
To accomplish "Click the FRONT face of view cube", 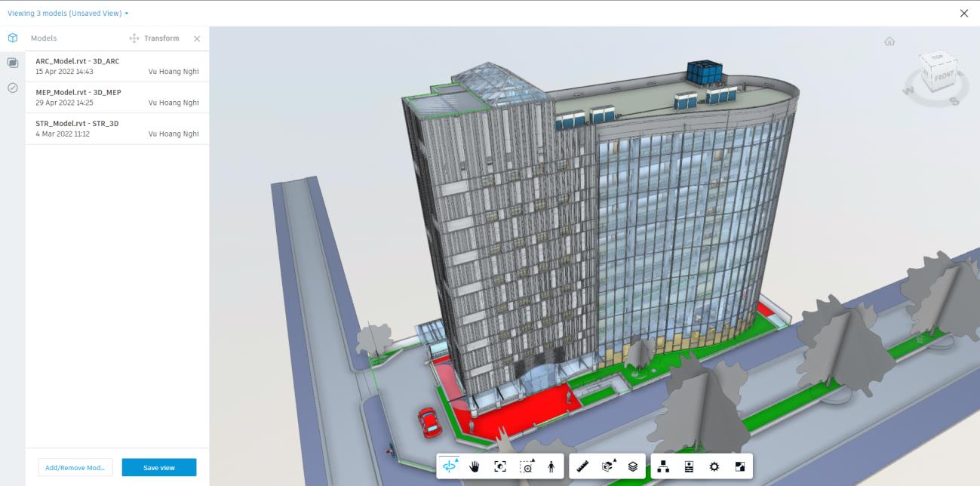I will click(x=944, y=78).
